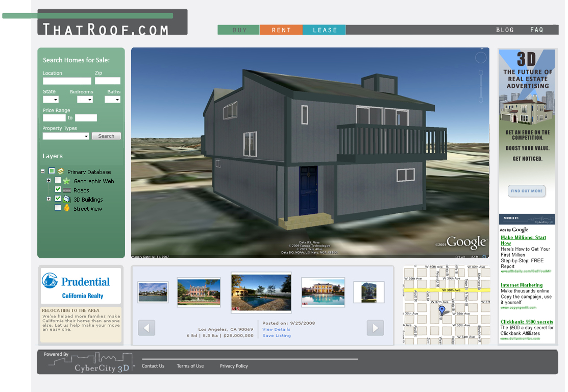This screenshot has height=392, width=568.
Task: Expand the 3D Buildings node
Action: pos(48,199)
